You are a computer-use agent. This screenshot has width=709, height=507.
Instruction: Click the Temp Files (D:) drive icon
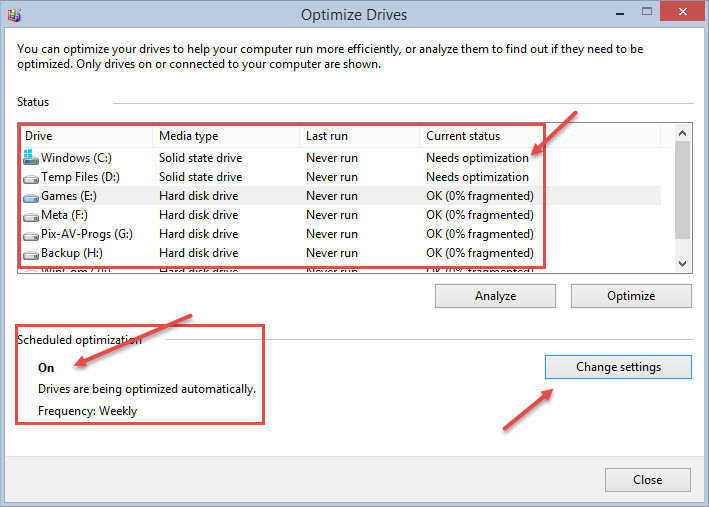point(31,179)
